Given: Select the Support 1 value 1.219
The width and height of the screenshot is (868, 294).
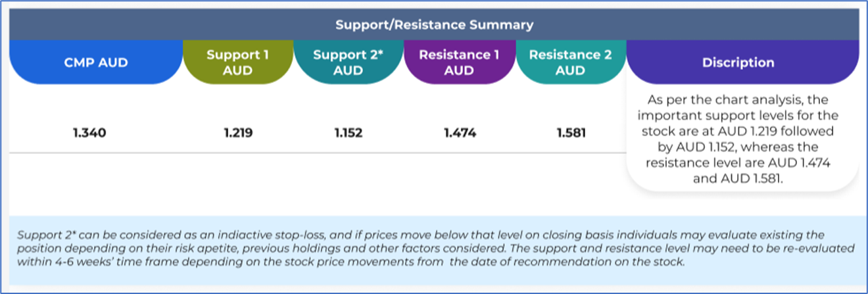Looking at the screenshot, I should (237, 133).
